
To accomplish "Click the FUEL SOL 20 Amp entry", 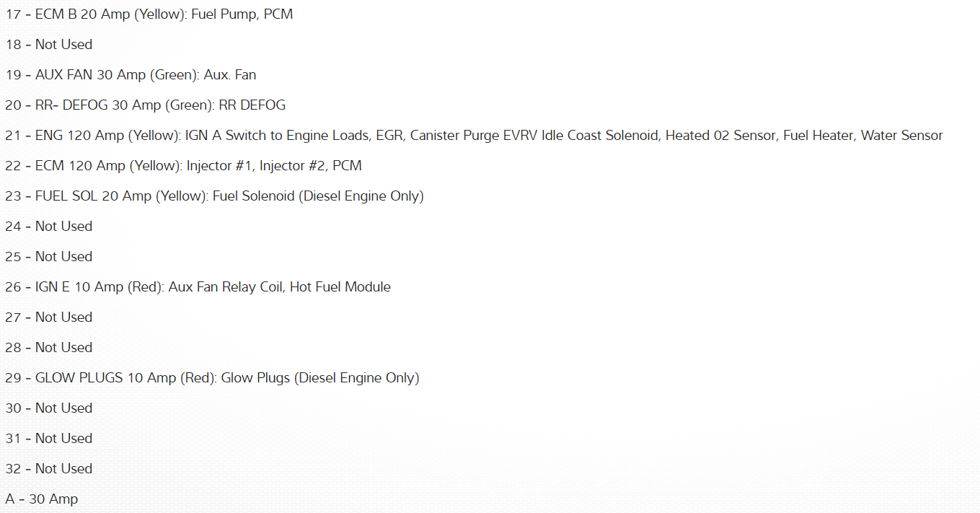I will (x=214, y=196).
